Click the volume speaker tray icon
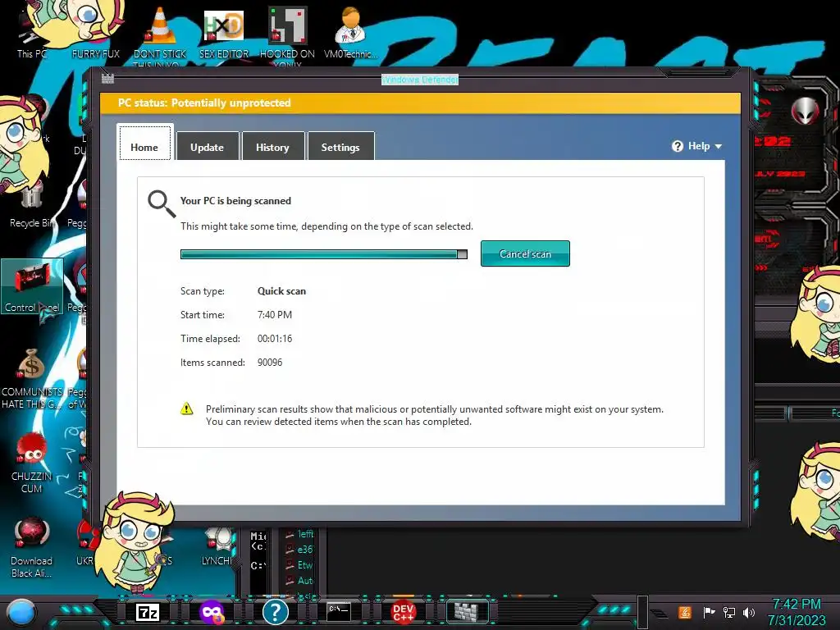Image resolution: width=840 pixels, height=630 pixels. click(749, 612)
